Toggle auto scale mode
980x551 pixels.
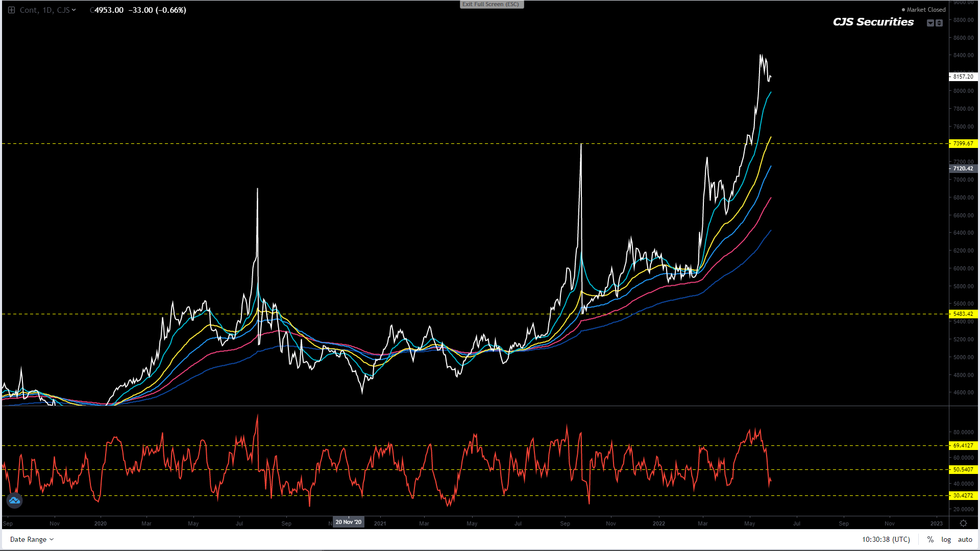[x=965, y=539]
